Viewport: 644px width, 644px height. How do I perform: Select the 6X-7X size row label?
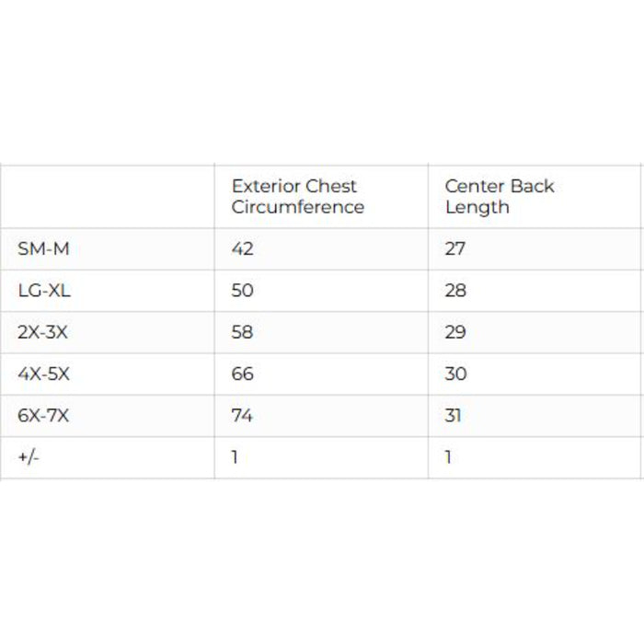[43, 416]
